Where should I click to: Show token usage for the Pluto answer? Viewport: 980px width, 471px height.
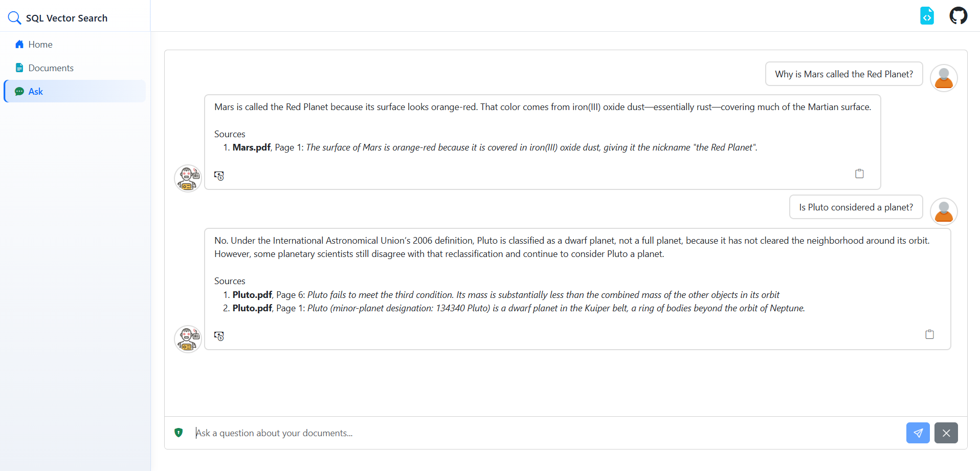click(x=219, y=336)
